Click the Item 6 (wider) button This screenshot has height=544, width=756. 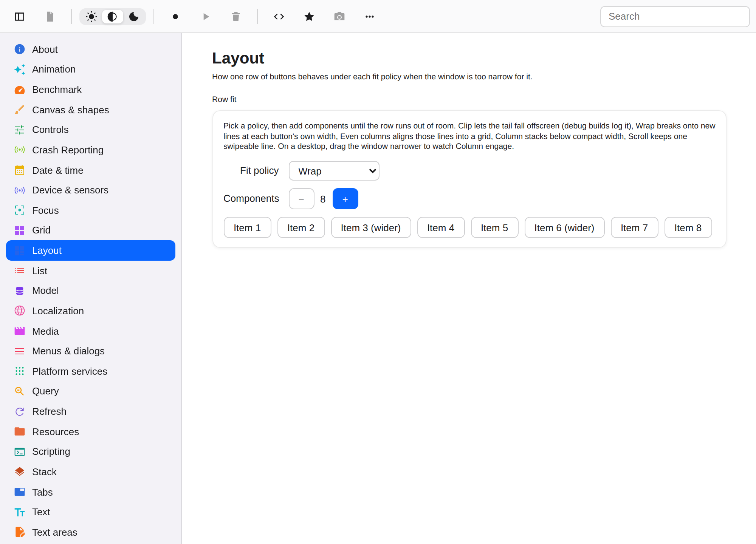click(x=565, y=227)
